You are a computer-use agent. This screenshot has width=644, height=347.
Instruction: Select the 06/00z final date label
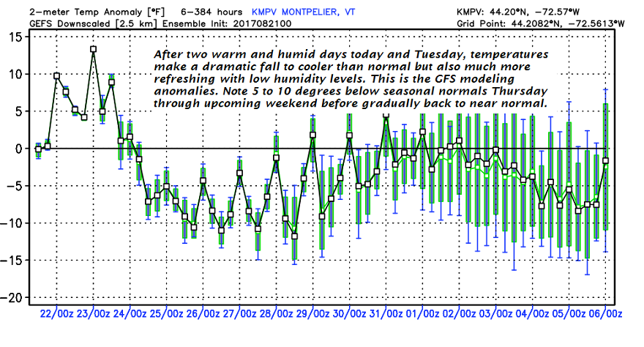pos(604,315)
